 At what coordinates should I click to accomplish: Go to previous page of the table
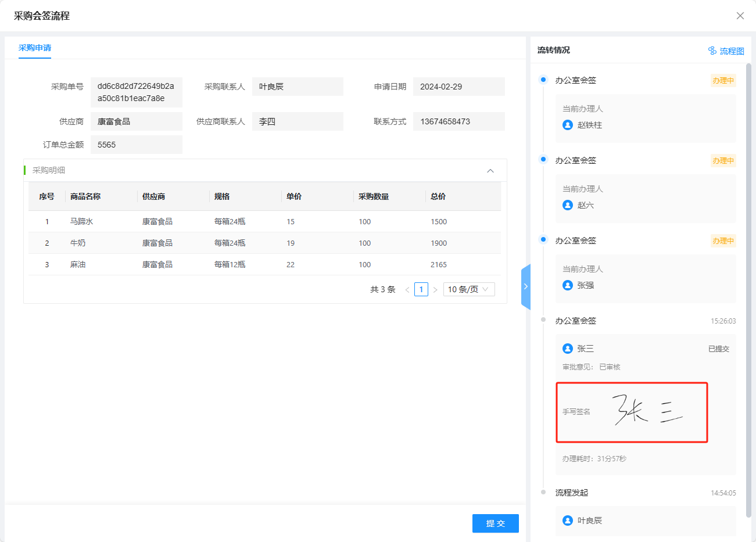(x=407, y=289)
